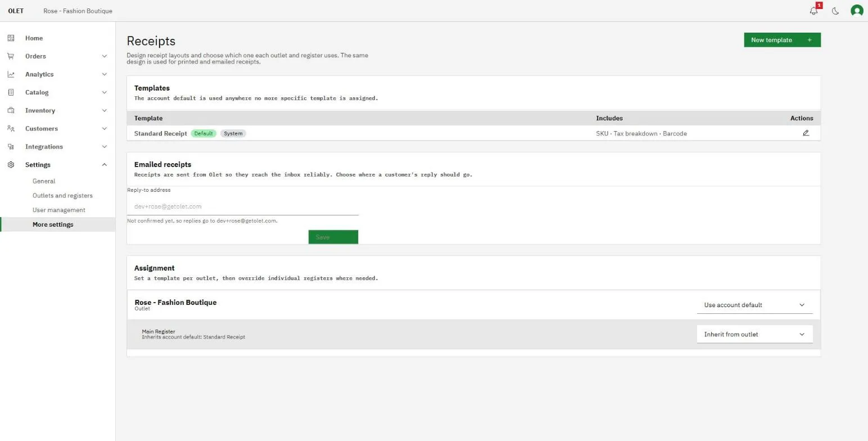Go to Home in sidebar
Viewport: 868px width, 441px height.
pos(34,38)
